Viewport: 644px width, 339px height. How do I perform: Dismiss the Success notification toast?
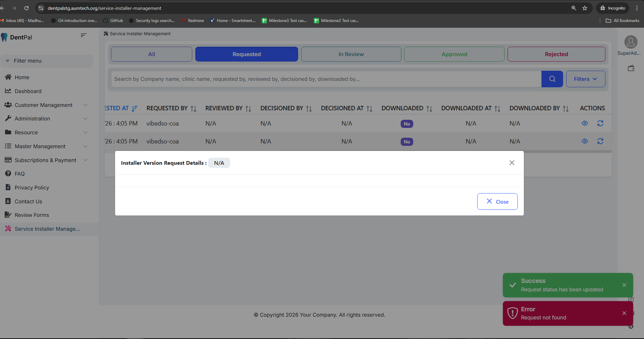[x=624, y=285]
